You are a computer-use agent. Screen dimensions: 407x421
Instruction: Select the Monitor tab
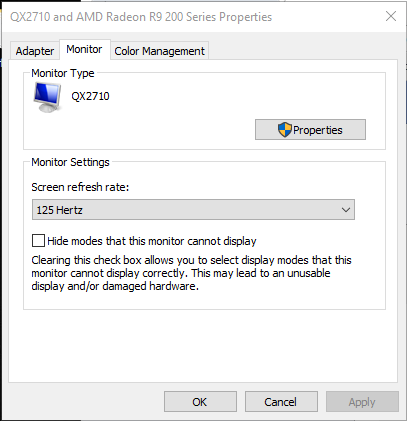tap(84, 49)
